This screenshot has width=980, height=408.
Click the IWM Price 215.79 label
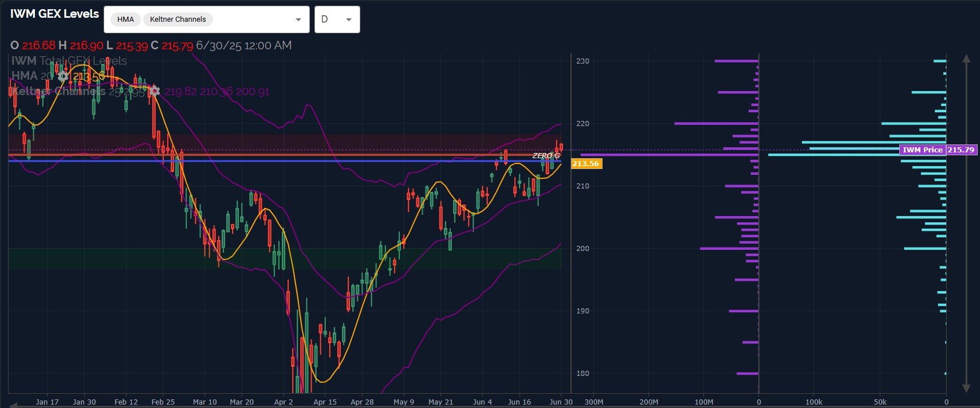[x=938, y=150]
